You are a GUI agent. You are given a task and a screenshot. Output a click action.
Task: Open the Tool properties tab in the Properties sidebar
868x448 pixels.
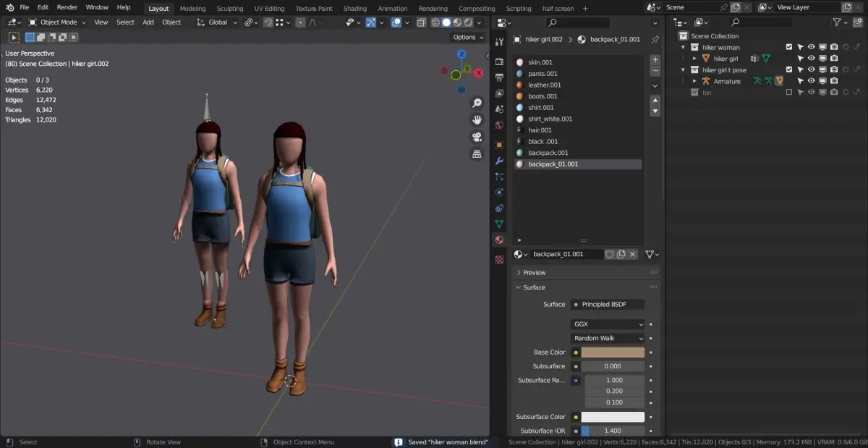click(x=499, y=43)
